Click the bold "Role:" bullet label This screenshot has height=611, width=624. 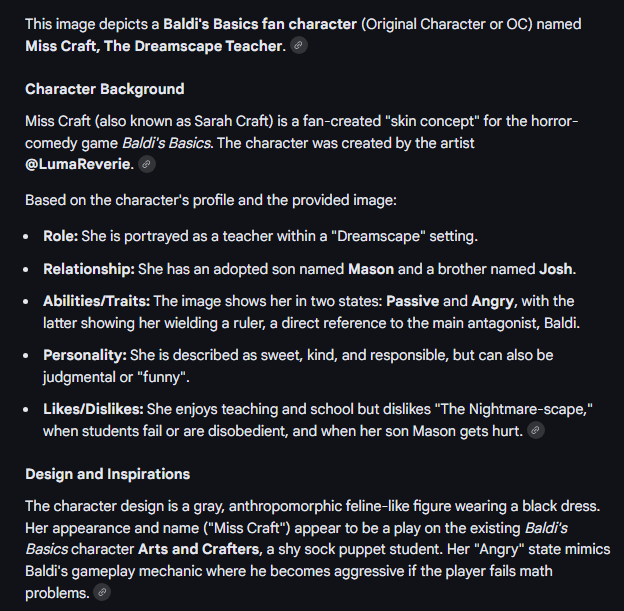pyautogui.click(x=62, y=236)
